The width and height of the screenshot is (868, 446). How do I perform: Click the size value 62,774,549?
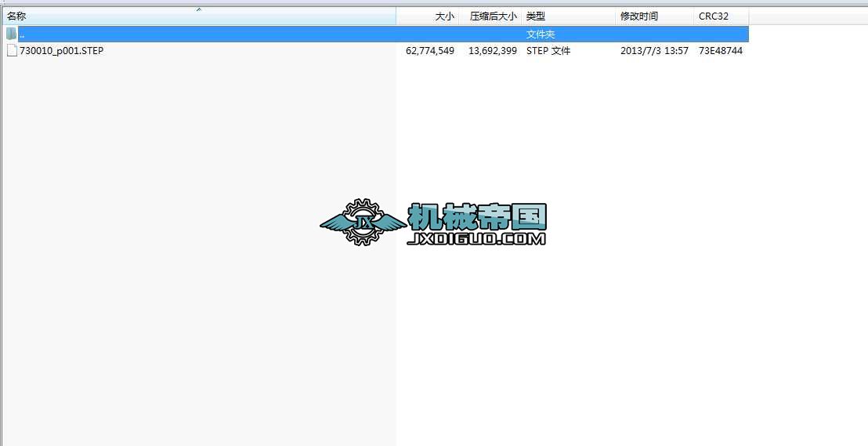tap(430, 51)
